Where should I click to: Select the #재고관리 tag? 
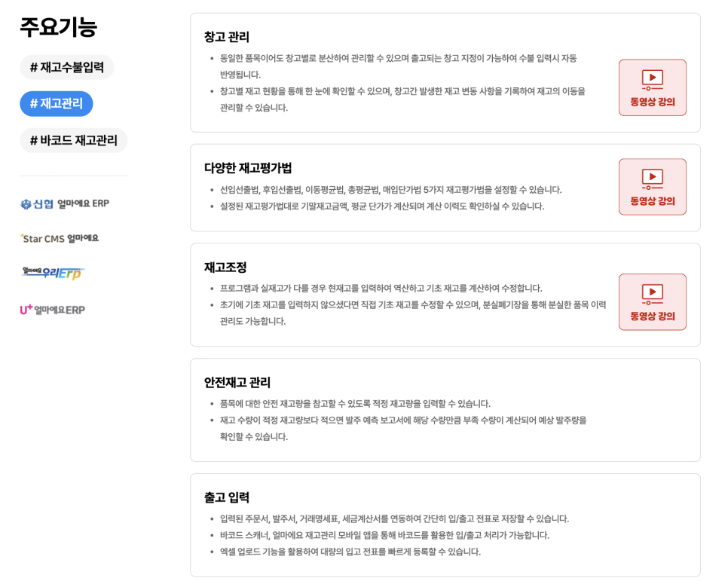coord(56,104)
